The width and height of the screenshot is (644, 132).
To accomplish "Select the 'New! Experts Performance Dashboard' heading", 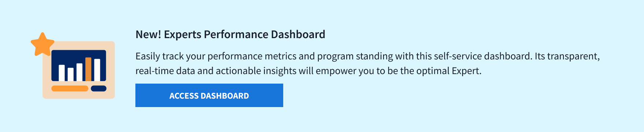I will click(230, 34).
